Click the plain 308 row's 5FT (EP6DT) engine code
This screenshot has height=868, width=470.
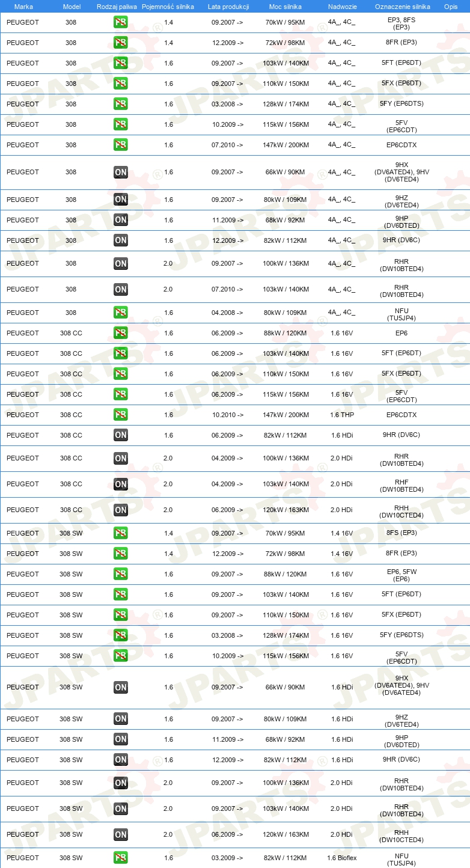pyautogui.click(x=401, y=63)
